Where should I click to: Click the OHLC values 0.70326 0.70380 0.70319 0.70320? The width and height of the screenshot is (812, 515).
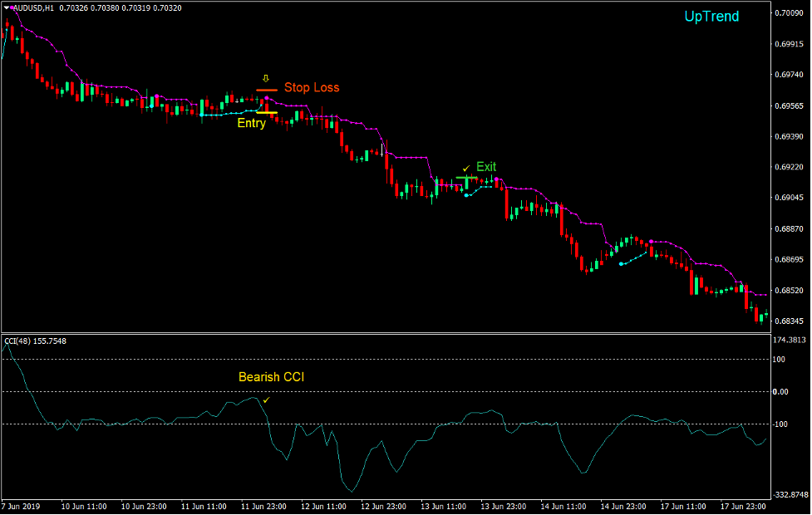point(121,7)
